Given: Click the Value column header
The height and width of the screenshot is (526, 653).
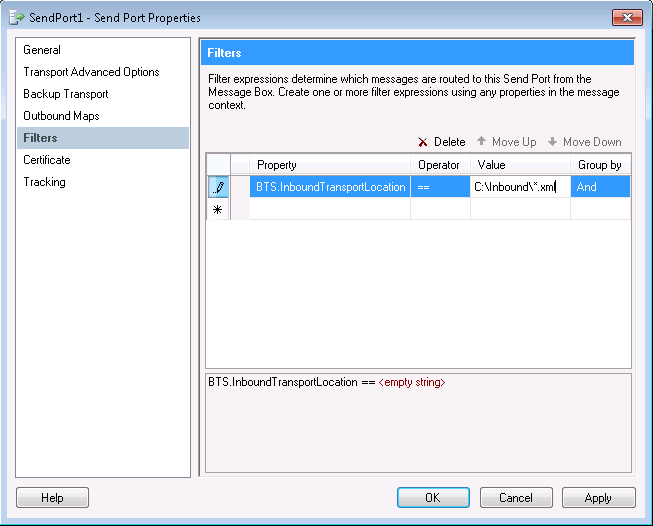Looking at the screenshot, I should (x=520, y=165).
